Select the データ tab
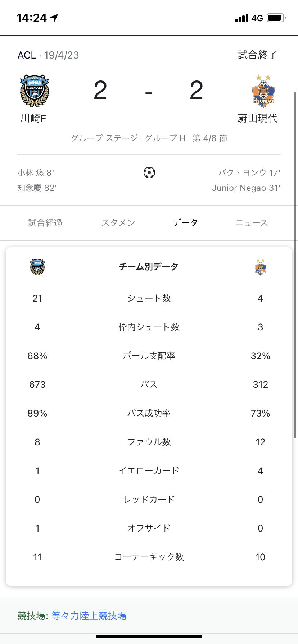The height and width of the screenshot is (644, 298). [185, 223]
